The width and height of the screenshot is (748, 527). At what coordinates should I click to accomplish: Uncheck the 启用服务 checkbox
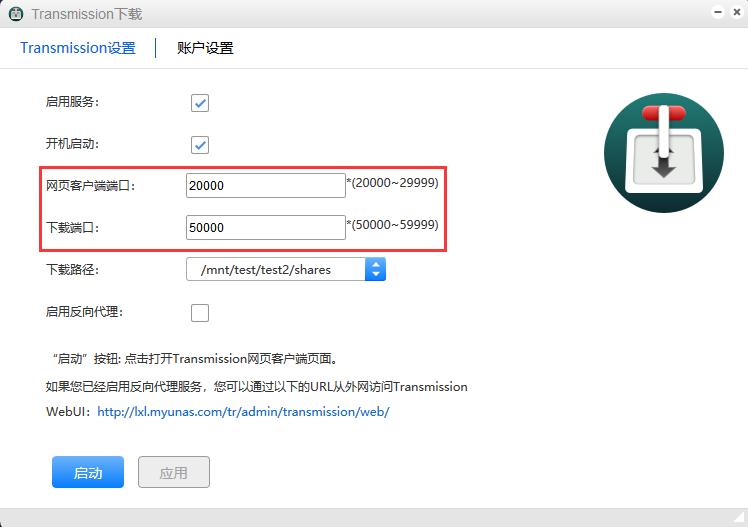pyautogui.click(x=200, y=103)
